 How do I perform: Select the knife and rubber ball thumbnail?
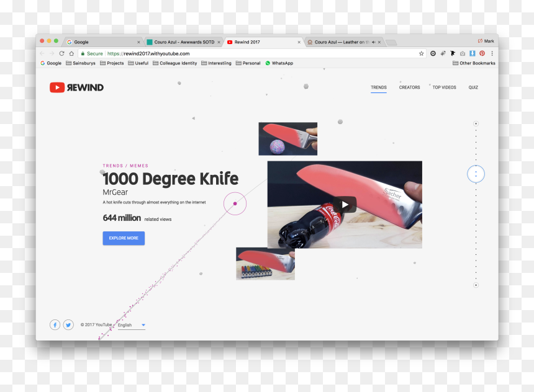coord(287,139)
